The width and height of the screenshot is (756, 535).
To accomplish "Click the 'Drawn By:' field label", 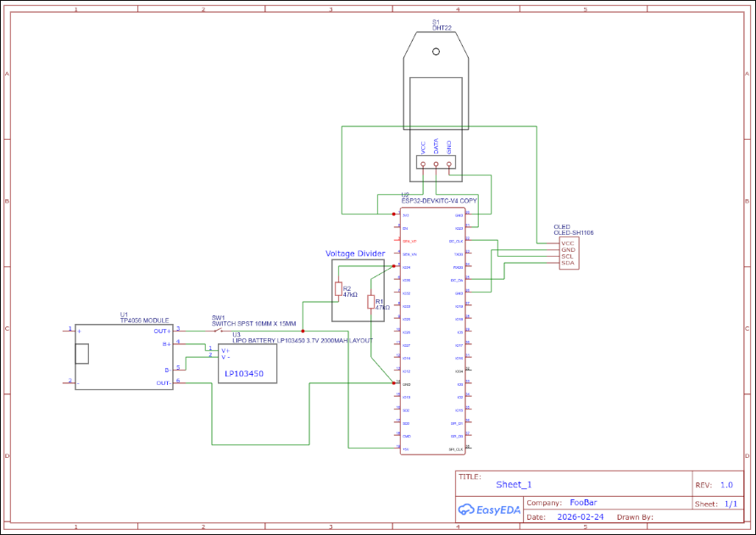I will coord(635,516).
